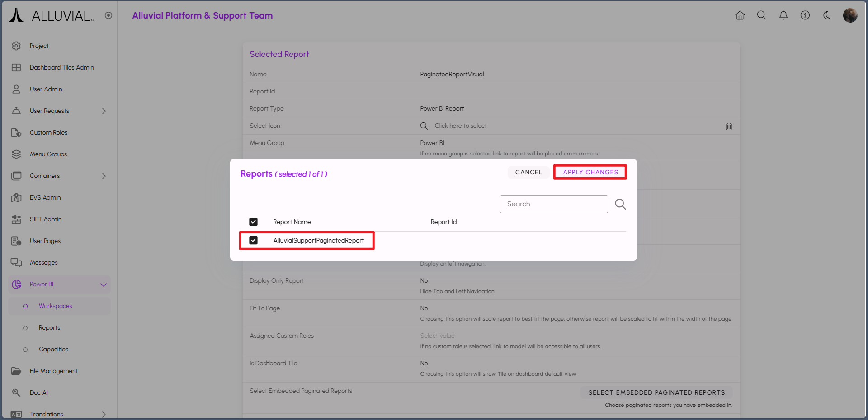868x420 pixels.
Task: Toggle the sidebar pin circle next to logo
Action: click(x=108, y=15)
